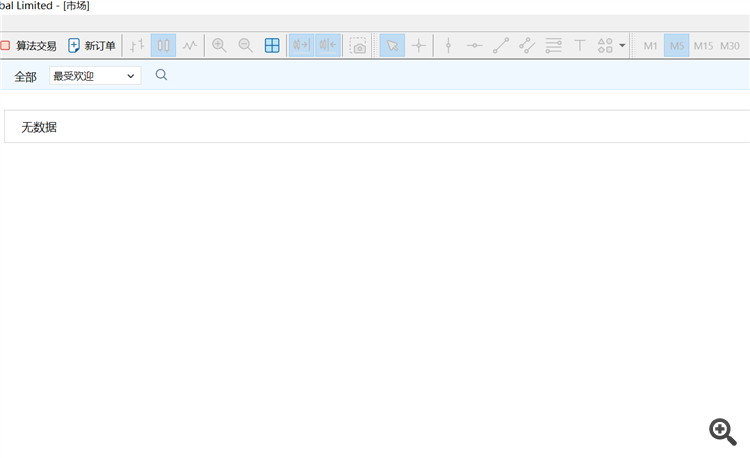750x458 pixels.
Task: Switch chart to candlestick type
Action: (x=163, y=46)
